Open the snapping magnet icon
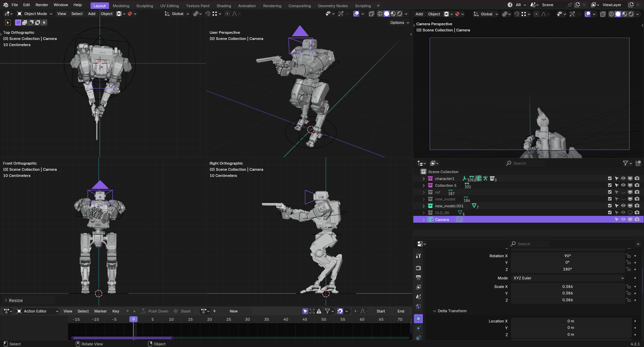The image size is (644, 347). coord(208,14)
